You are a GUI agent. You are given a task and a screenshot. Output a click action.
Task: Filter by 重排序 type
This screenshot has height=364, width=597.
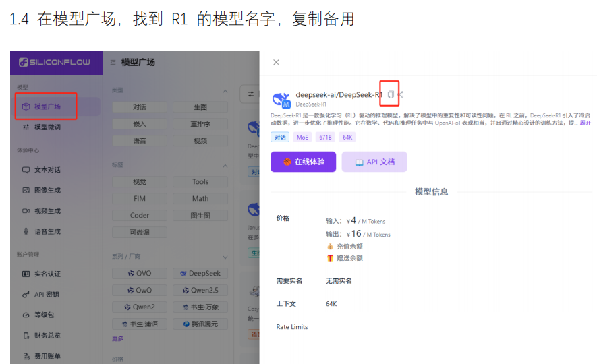point(200,123)
